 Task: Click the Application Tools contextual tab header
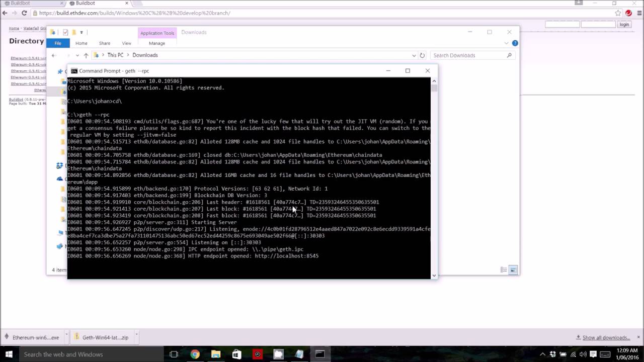(x=157, y=33)
